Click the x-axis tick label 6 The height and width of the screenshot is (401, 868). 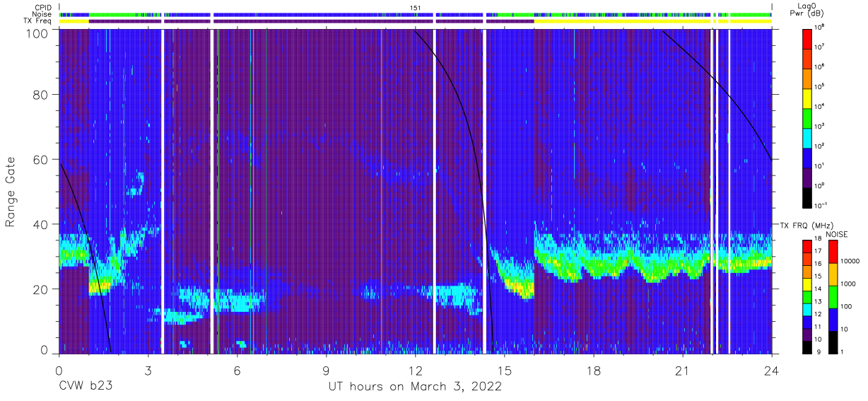237,370
